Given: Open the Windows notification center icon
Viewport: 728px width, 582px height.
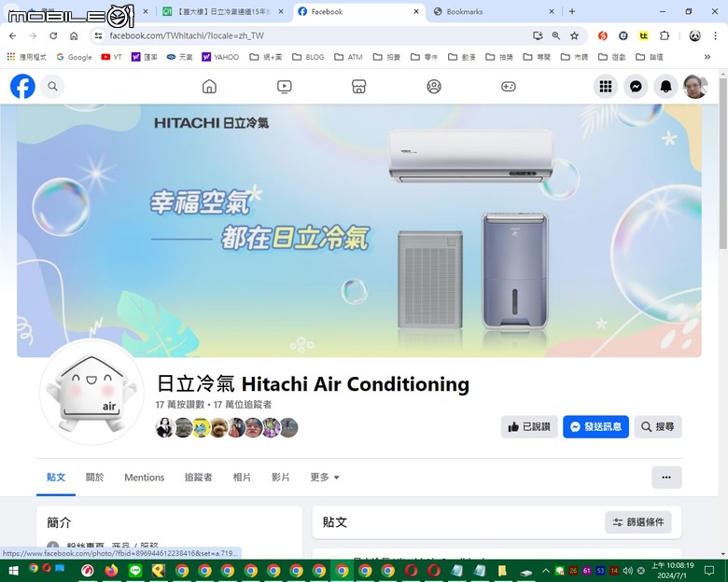Looking at the screenshot, I should click(709, 571).
